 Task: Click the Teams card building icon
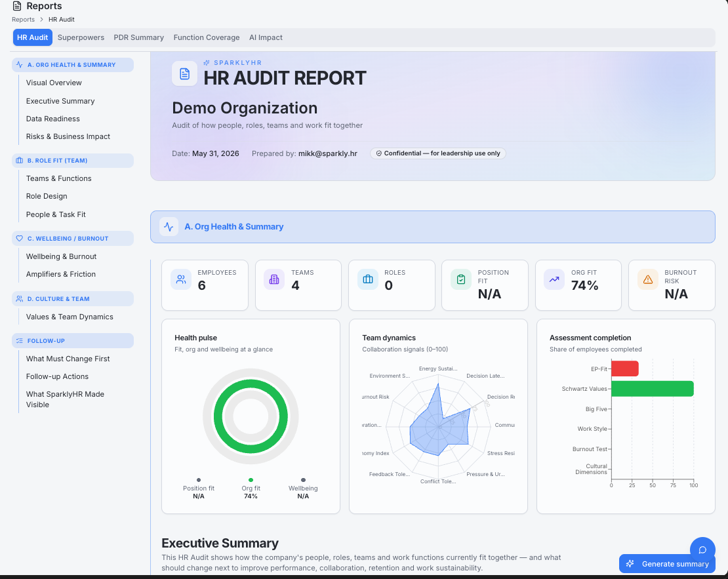coord(274,279)
